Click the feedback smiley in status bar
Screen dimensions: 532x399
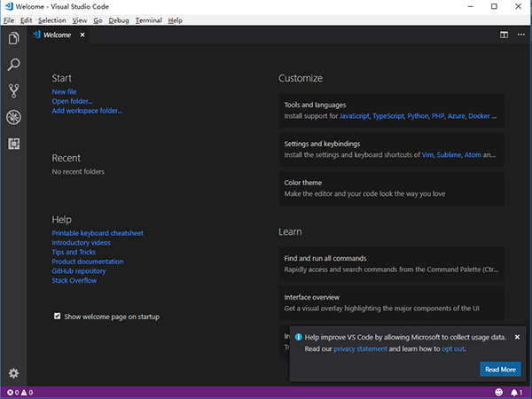(x=498, y=392)
